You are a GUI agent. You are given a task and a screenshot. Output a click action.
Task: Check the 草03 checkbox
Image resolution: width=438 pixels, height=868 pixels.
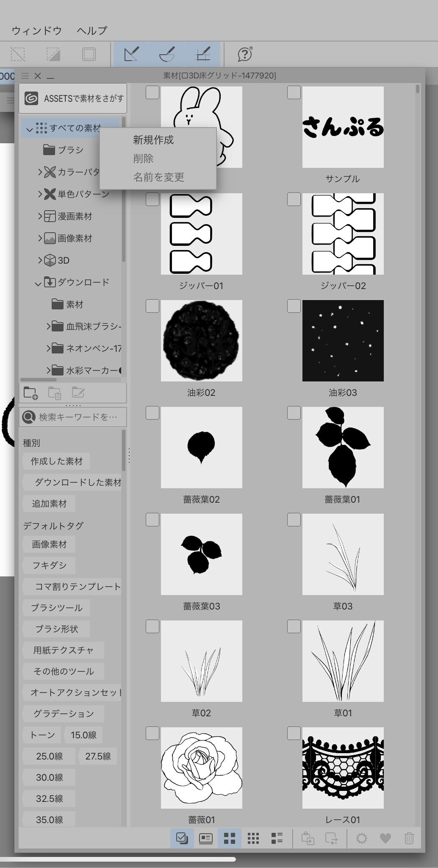point(294,520)
